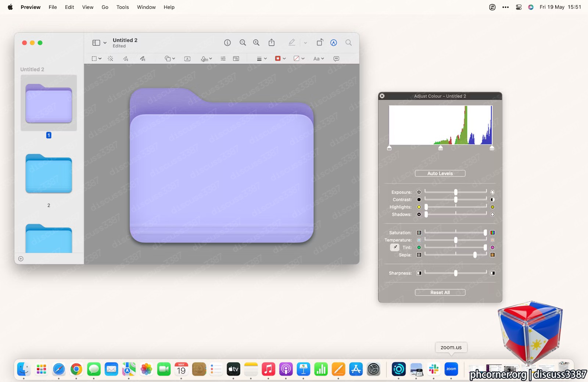Select the Draw tool
588x382 pixels.
click(x=143, y=58)
